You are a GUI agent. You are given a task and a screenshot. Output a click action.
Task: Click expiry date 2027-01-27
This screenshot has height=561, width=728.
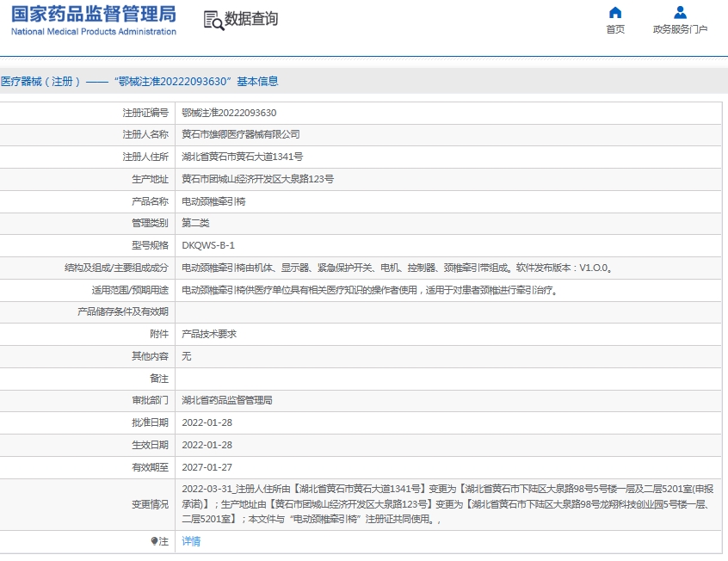(207, 467)
